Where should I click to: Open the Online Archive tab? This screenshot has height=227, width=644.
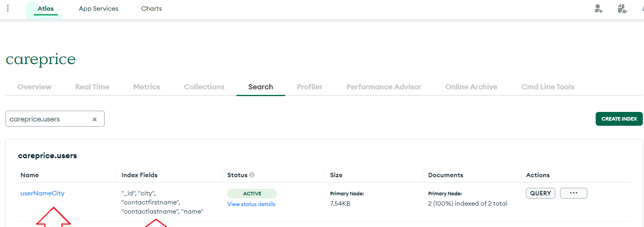coord(471,87)
